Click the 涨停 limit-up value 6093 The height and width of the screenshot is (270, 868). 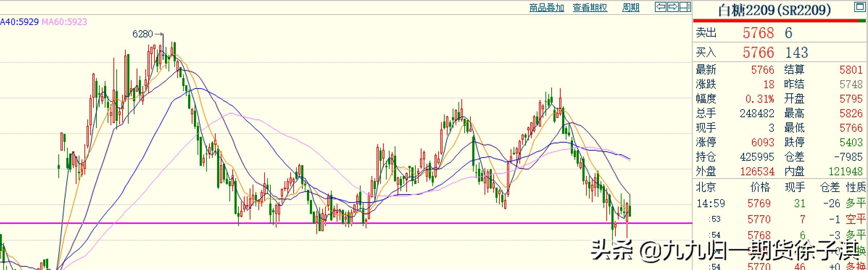763,142
